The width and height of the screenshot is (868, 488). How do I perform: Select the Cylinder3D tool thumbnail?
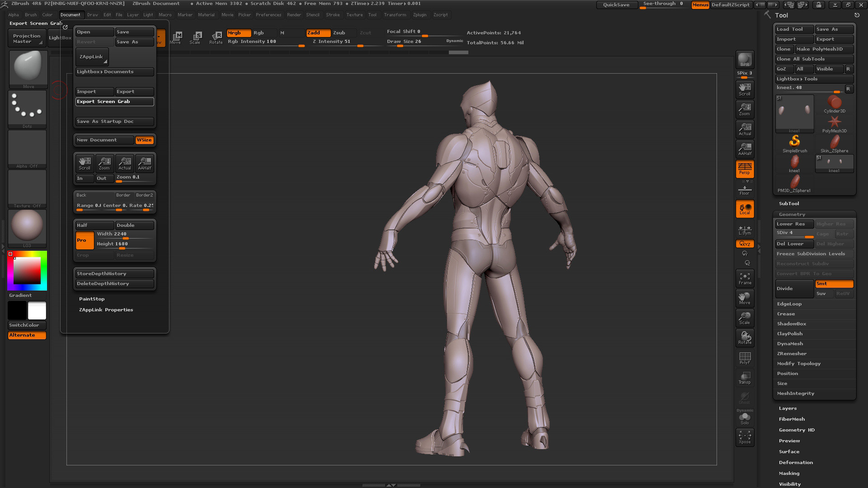[834, 104]
